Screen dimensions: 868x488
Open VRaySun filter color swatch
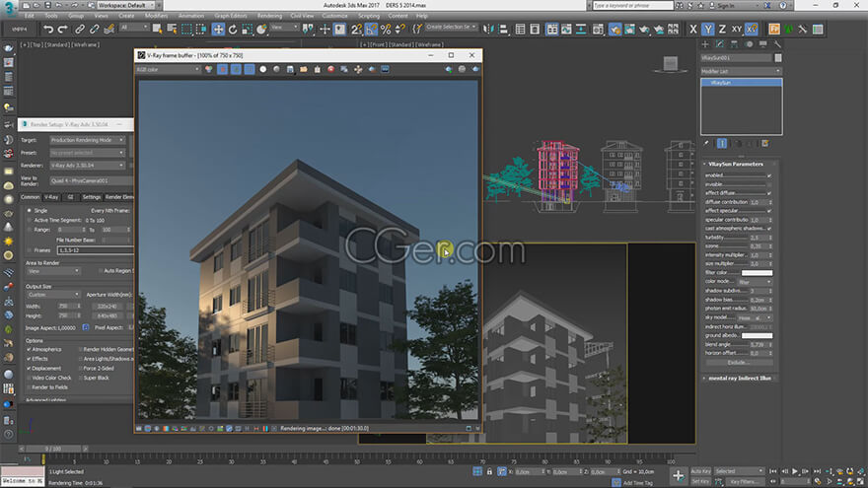point(757,273)
